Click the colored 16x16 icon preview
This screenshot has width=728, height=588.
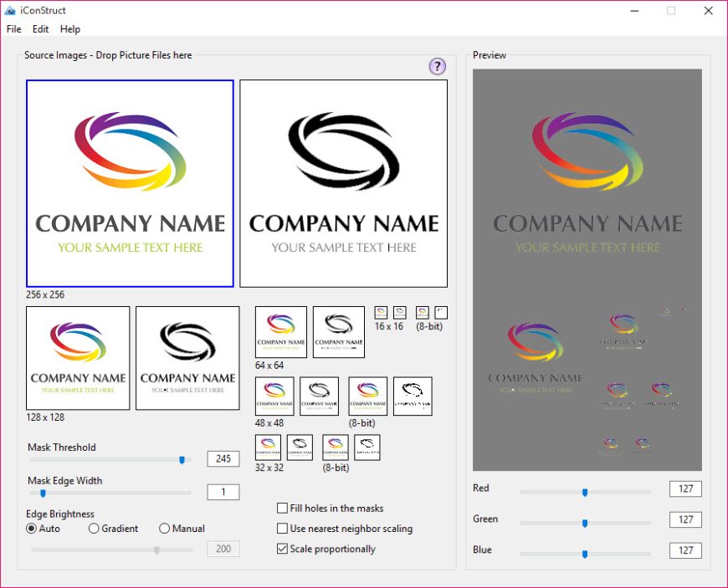381,314
